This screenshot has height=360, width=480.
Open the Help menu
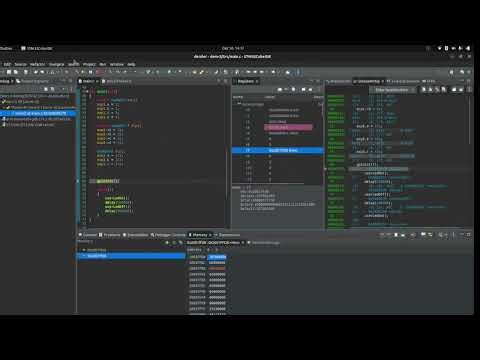(131, 64)
